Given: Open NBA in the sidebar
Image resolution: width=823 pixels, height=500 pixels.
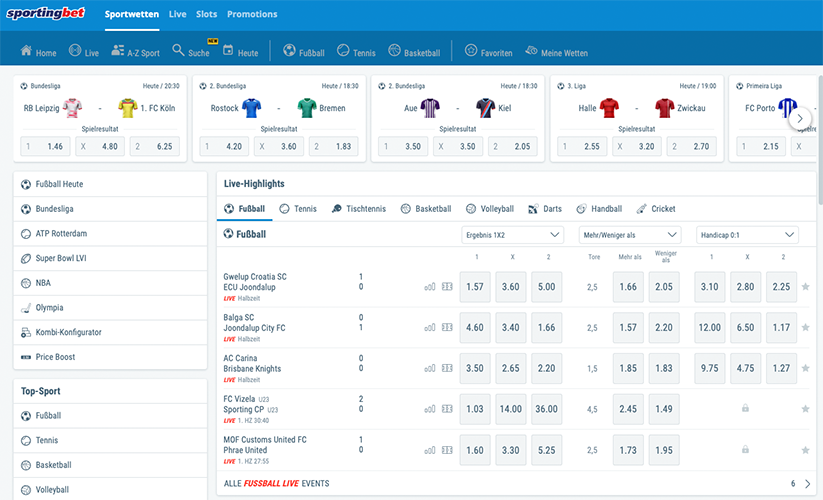Looking at the screenshot, I should [110, 283].
